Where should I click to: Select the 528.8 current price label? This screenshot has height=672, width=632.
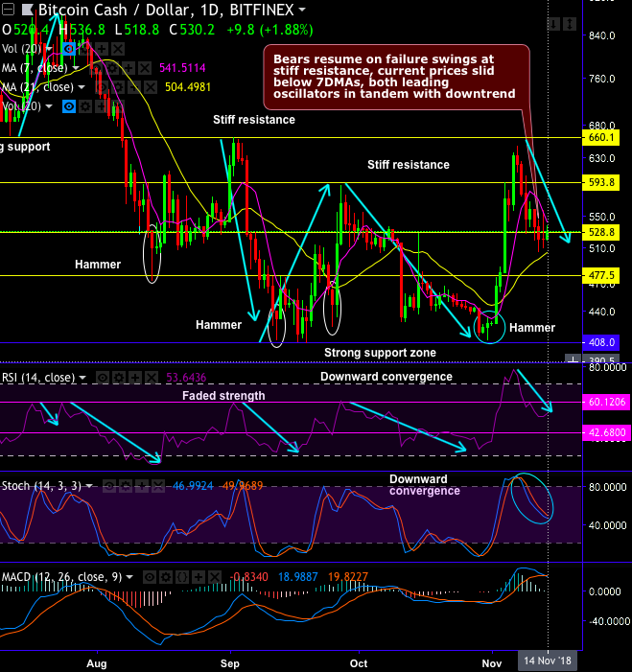600,232
